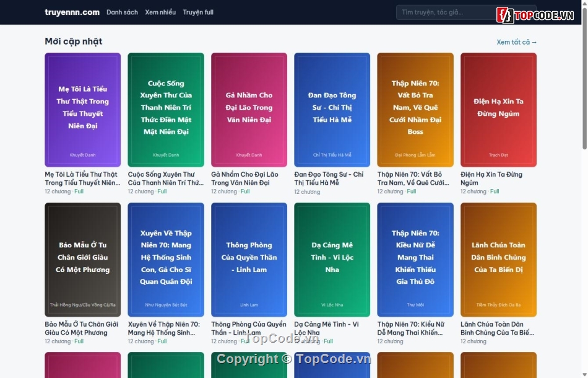Screen dimensions: 588x378
Task: Click title link Mẹ Tôi Là Tiểu Thư Thật below cover
Action: (82, 178)
